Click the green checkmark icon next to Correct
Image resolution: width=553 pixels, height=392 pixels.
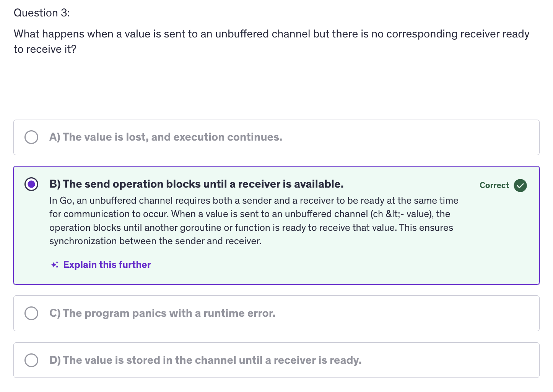click(x=520, y=185)
